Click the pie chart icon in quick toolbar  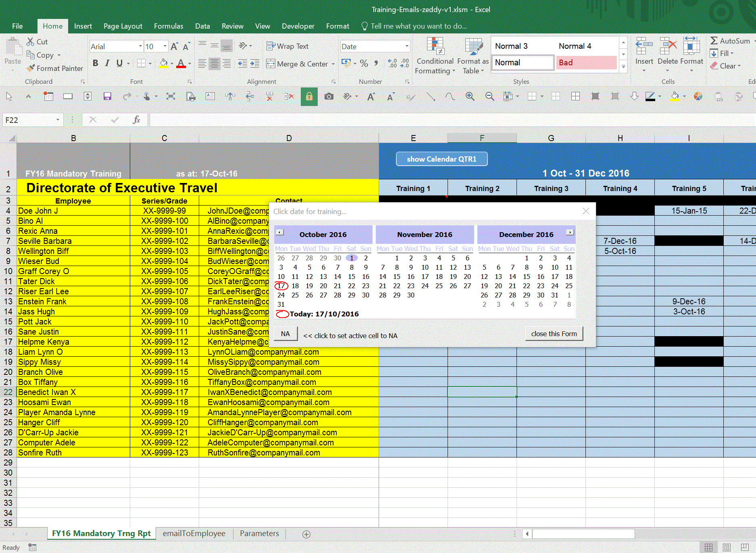tap(698, 96)
